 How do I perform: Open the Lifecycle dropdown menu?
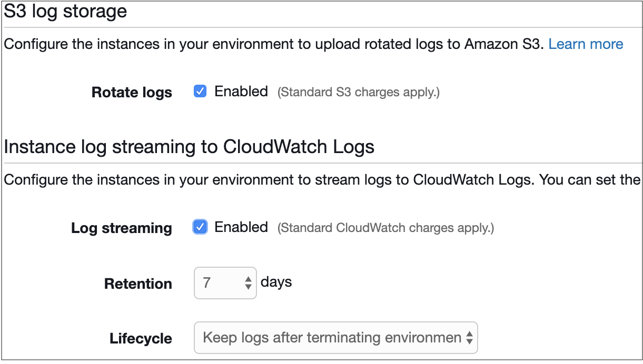tap(336, 338)
